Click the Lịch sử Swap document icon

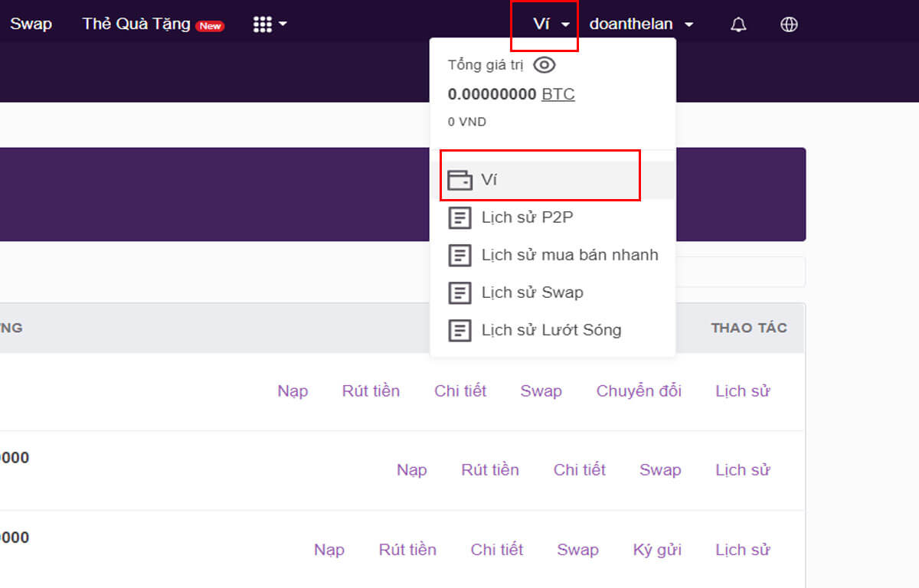pyautogui.click(x=459, y=292)
